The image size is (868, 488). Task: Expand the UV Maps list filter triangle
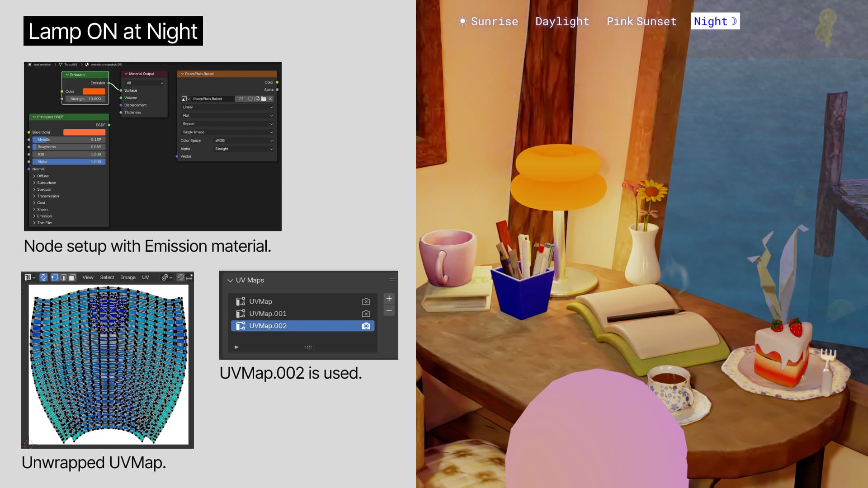(236, 347)
